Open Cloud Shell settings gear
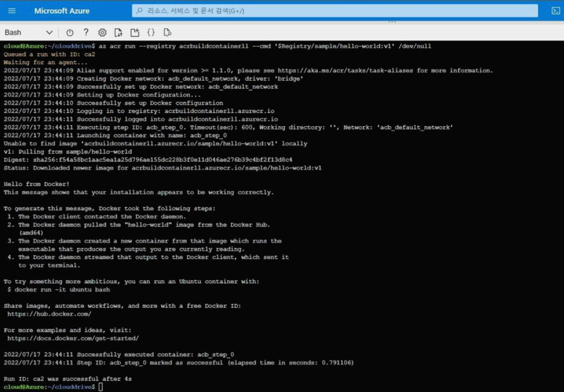The height and width of the screenshot is (392, 564). pos(102,32)
